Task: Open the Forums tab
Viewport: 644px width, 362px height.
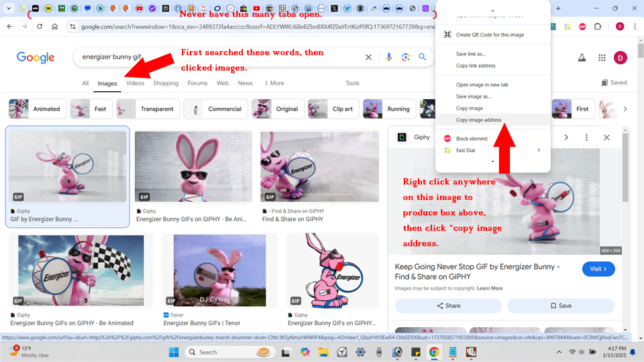Action: point(197,83)
